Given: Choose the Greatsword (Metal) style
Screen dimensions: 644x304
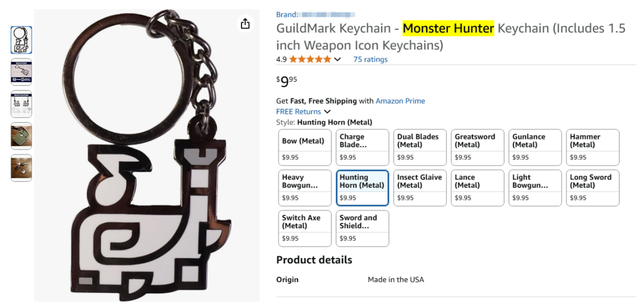Looking at the screenshot, I should 478,147.
